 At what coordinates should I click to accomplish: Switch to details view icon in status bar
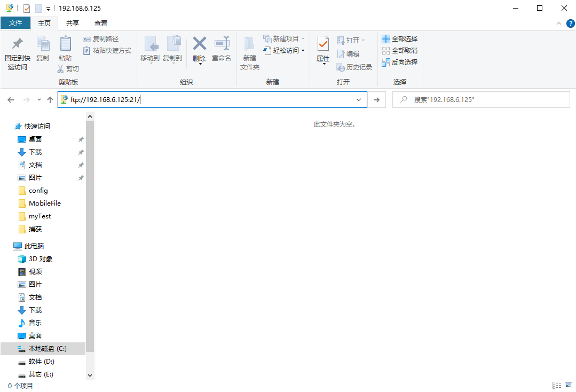tap(557, 386)
